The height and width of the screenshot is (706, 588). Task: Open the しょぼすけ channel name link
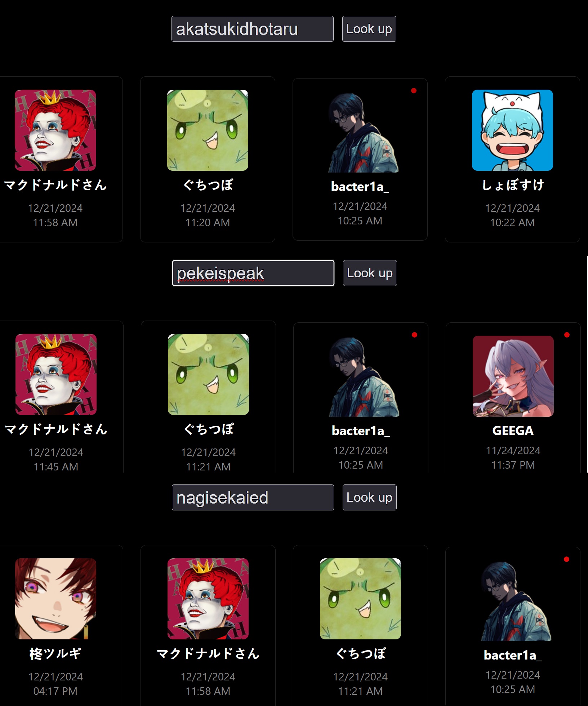click(512, 185)
